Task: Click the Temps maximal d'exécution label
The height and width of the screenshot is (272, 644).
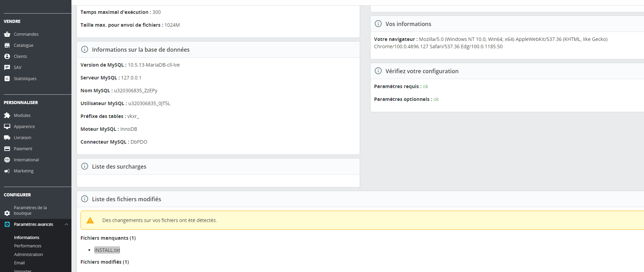Action: [116, 12]
